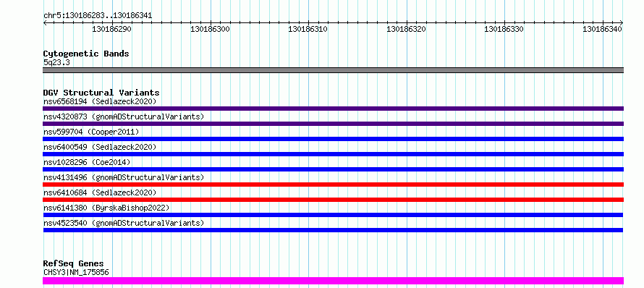Screen dimensions: 644x288
Task: Click the RefSeq Genes track title
Action: [x=73, y=264]
